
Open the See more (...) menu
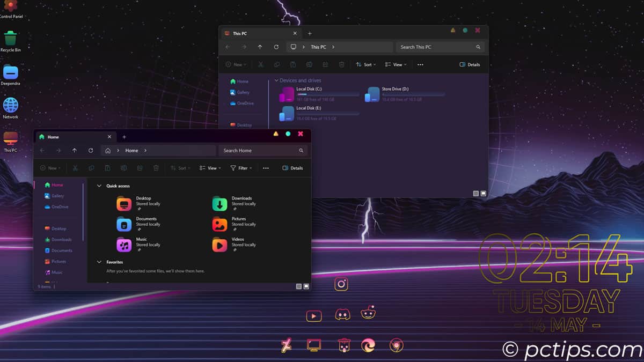click(x=266, y=168)
